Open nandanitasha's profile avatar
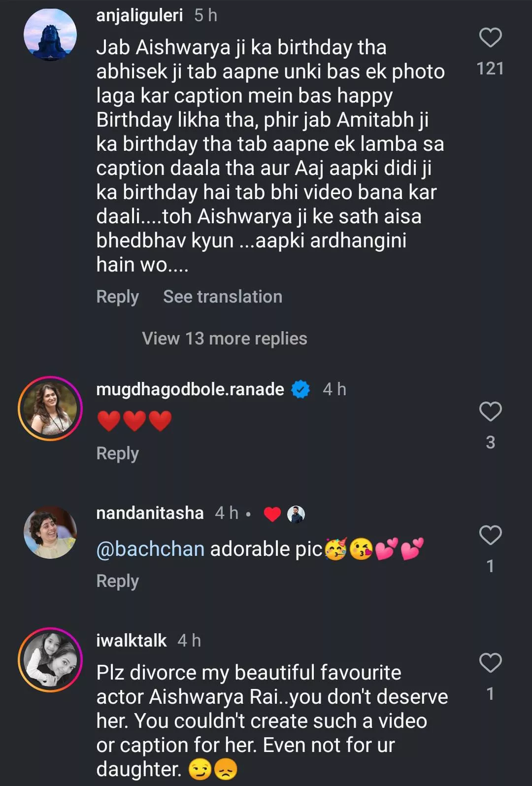 point(50,532)
